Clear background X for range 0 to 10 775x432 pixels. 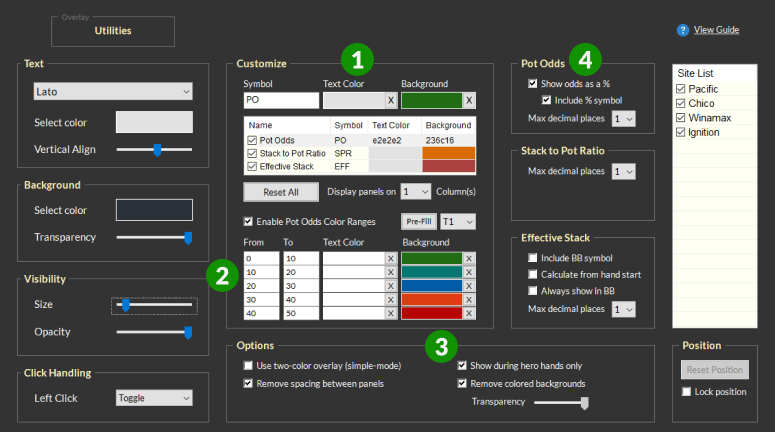pos(469,259)
